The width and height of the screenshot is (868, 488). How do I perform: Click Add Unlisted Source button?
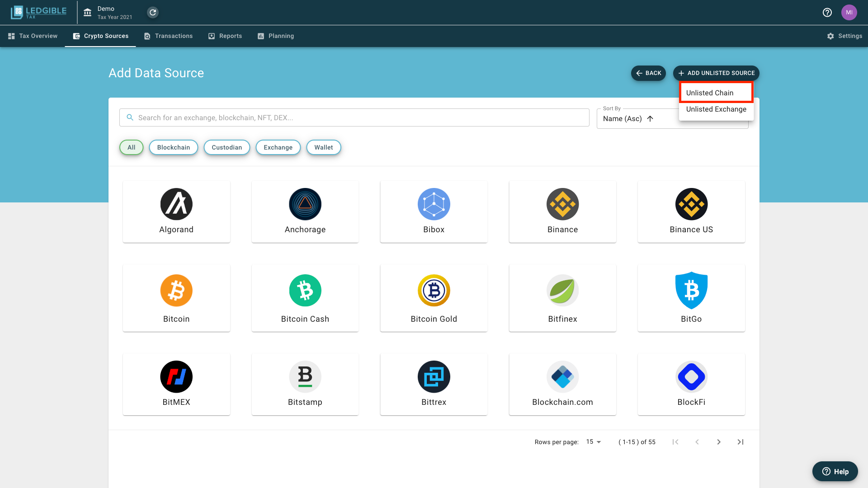tap(716, 73)
